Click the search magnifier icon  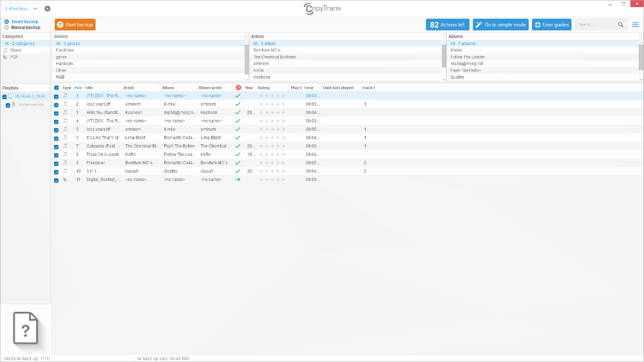tap(621, 24)
